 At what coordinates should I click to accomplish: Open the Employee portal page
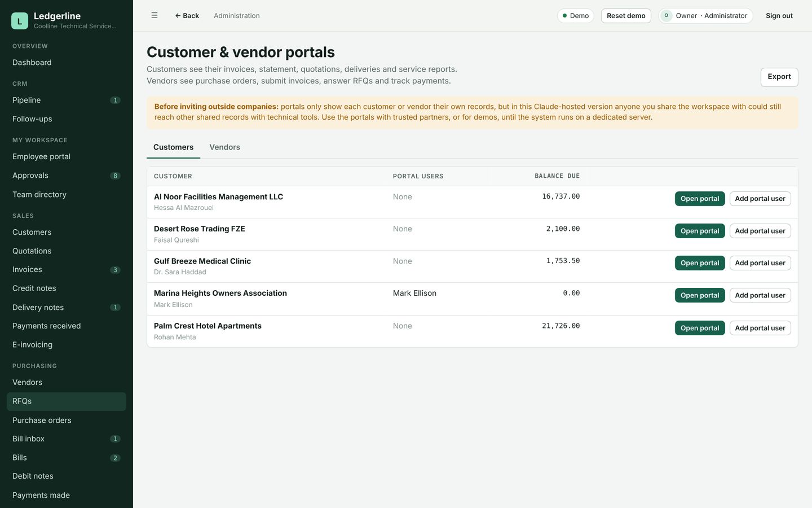click(67, 157)
